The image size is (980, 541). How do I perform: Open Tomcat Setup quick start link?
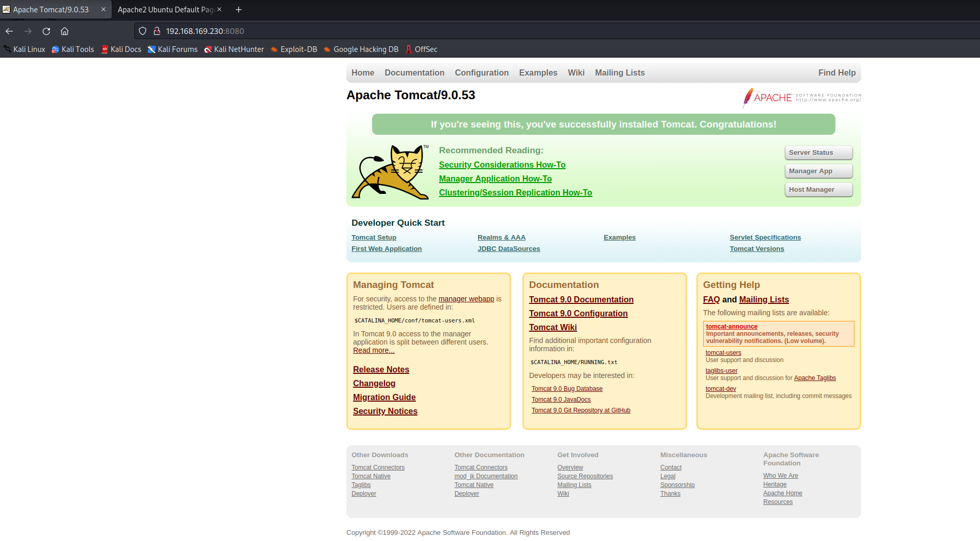(374, 238)
